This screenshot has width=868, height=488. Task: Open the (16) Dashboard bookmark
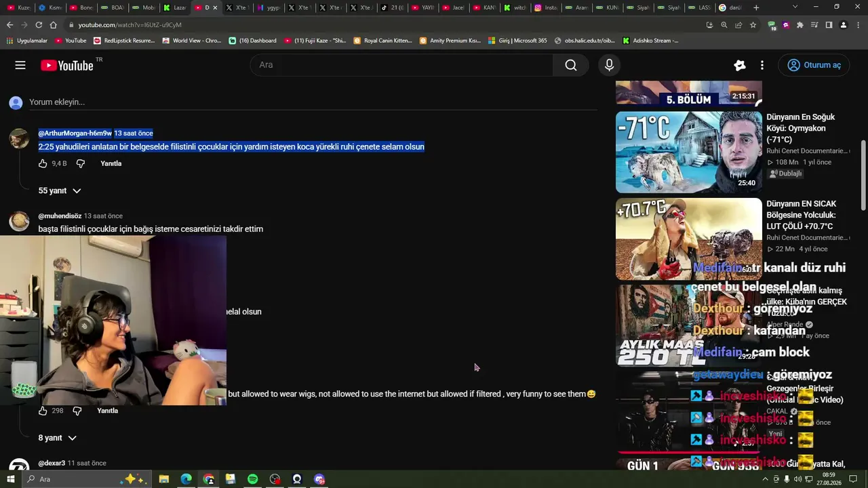point(252,41)
